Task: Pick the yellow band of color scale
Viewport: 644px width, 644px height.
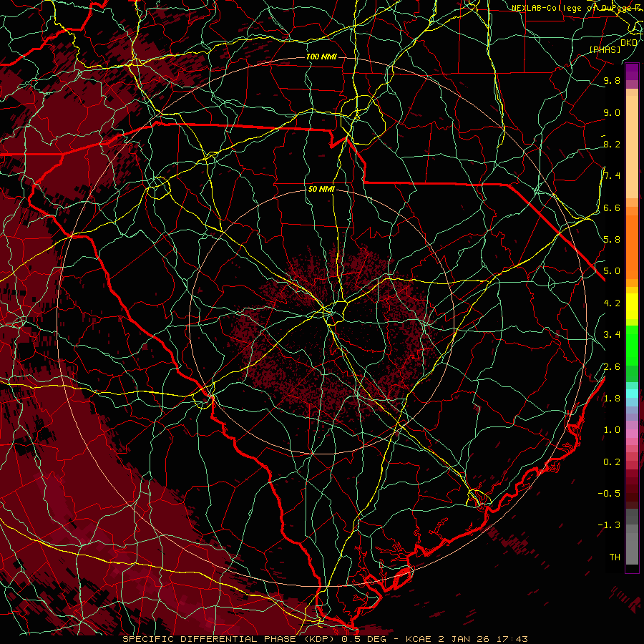Action: click(x=632, y=306)
